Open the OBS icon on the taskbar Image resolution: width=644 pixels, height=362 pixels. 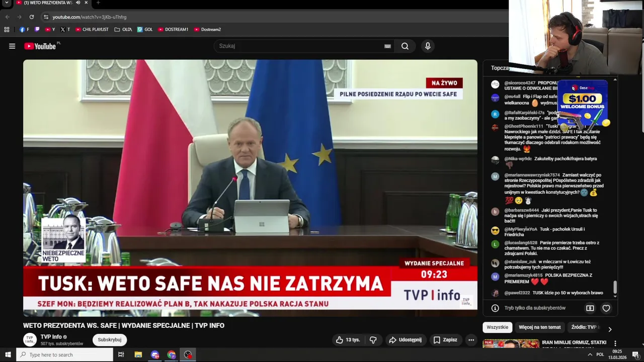[x=188, y=355]
